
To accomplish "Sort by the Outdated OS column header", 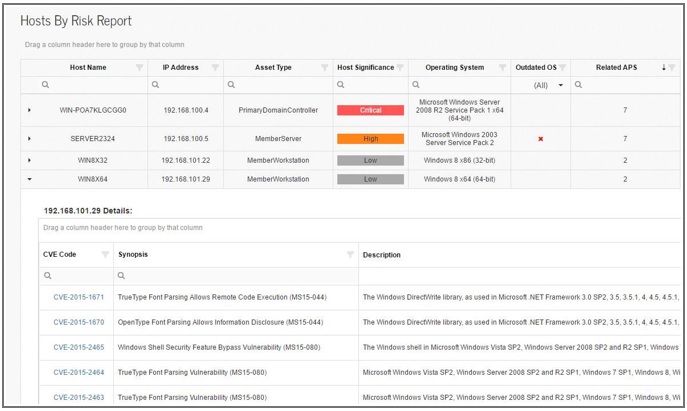I will pos(536,67).
